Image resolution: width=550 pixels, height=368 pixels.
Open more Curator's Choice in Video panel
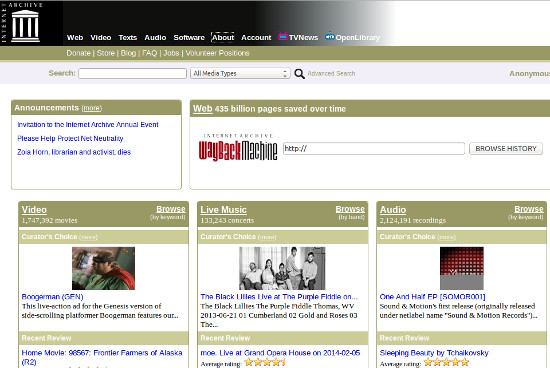point(88,237)
